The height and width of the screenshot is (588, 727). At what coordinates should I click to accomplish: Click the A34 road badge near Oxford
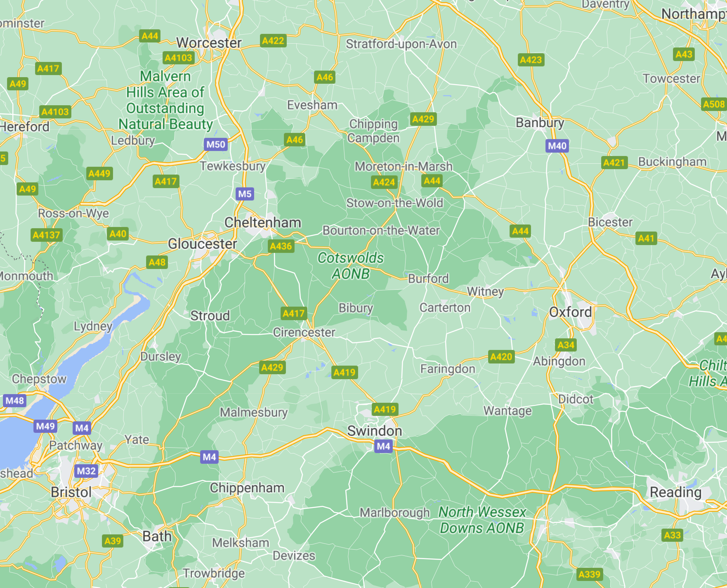(566, 345)
